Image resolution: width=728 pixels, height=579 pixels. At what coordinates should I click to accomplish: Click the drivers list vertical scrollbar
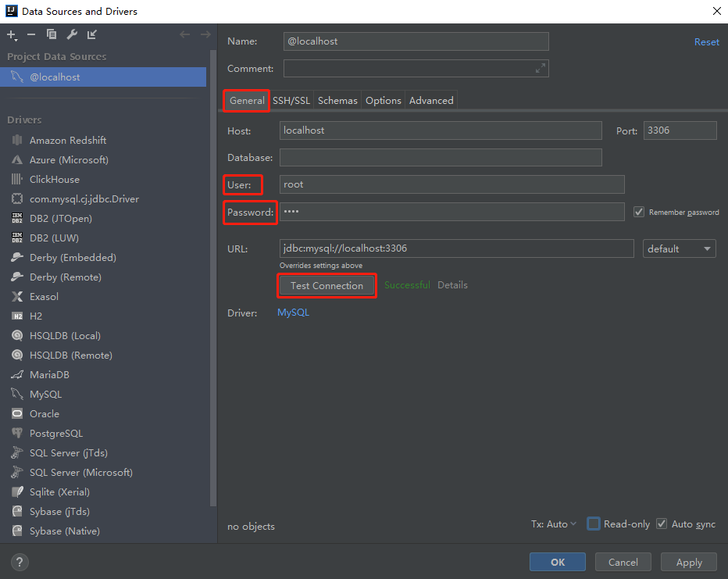click(213, 279)
